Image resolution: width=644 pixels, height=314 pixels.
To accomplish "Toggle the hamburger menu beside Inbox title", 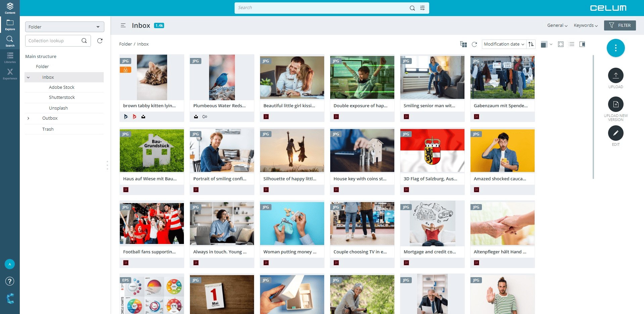I will (123, 25).
